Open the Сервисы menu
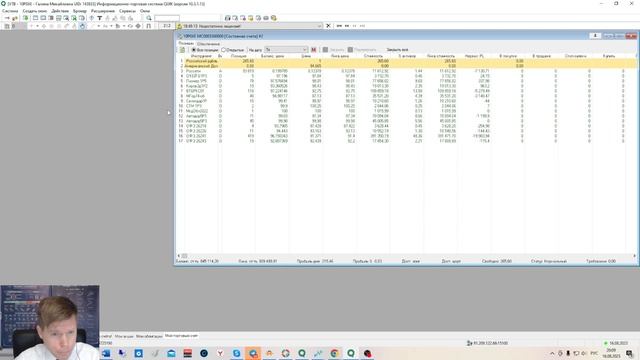This screenshot has width=640, height=360. [x=127, y=11]
